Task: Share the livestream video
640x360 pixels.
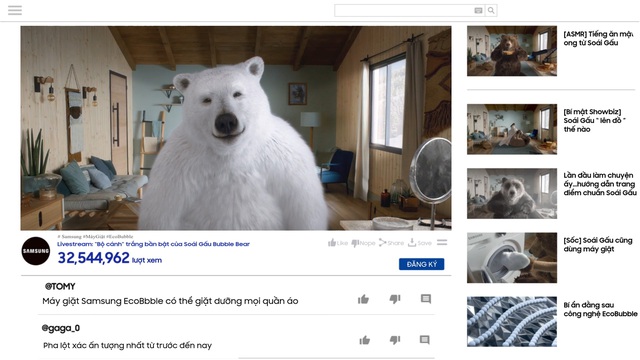Action: coord(391,243)
